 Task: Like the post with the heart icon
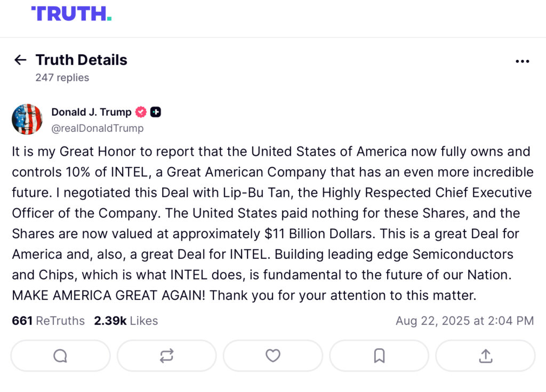(x=273, y=356)
